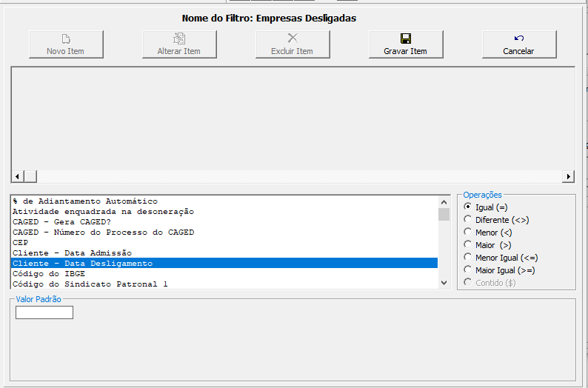
Task: Click the Valor Padrão input field
Action: (x=44, y=312)
